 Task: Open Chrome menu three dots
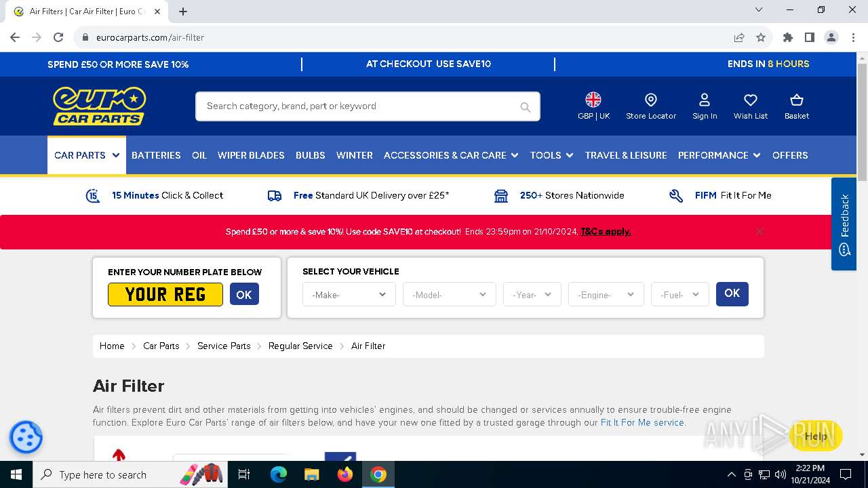click(853, 37)
